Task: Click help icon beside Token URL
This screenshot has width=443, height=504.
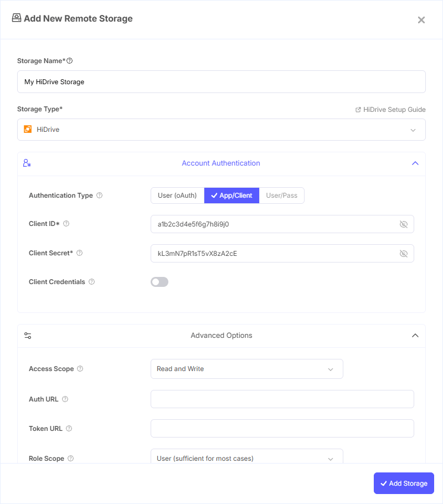Action: pos(69,429)
